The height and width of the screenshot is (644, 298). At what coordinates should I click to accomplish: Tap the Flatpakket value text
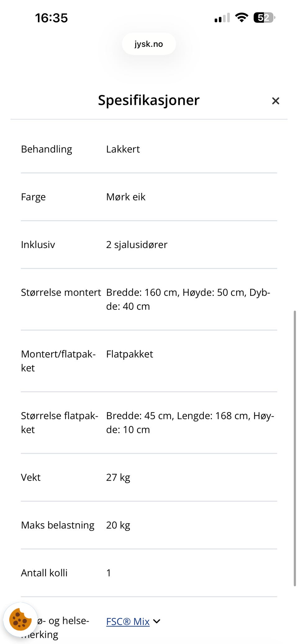pyautogui.click(x=129, y=354)
